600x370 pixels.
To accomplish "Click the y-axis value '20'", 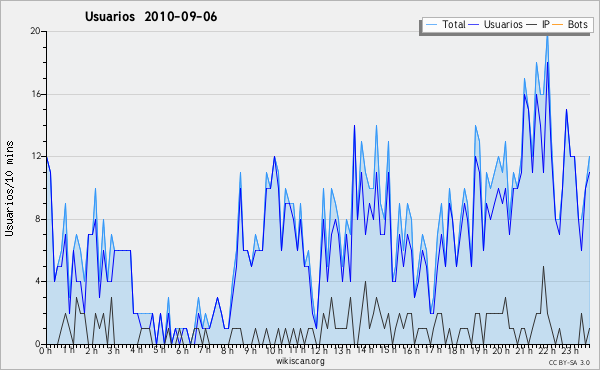I will coord(35,31).
